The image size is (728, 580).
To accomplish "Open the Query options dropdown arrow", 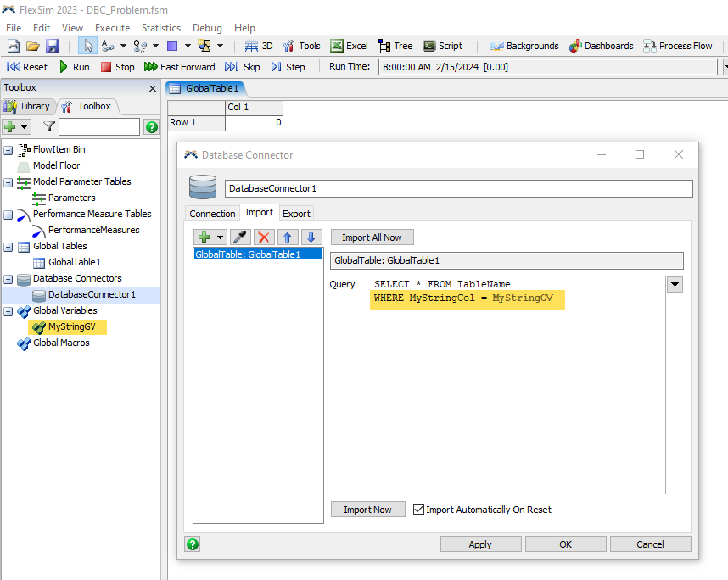I will click(x=675, y=285).
